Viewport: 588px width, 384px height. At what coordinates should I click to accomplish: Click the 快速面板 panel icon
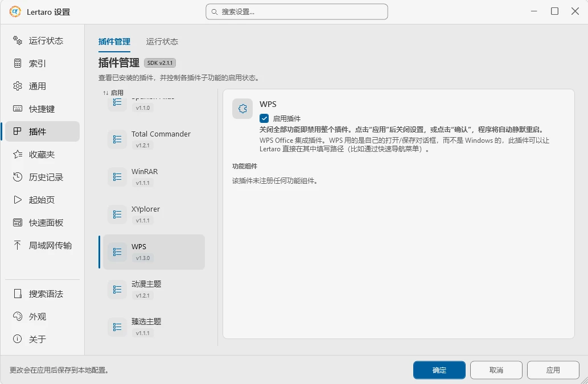(x=18, y=222)
